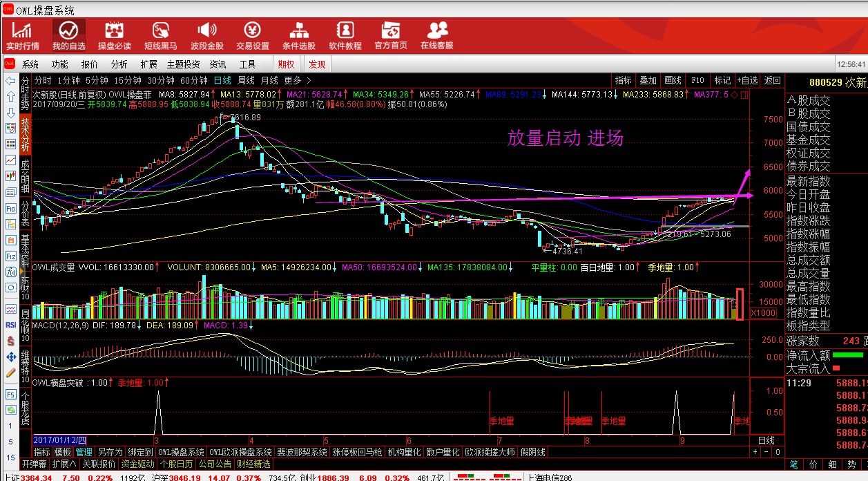868x481 pixels.
Task: Open 操盘必读 icon in top toolbar
Action: [115, 36]
